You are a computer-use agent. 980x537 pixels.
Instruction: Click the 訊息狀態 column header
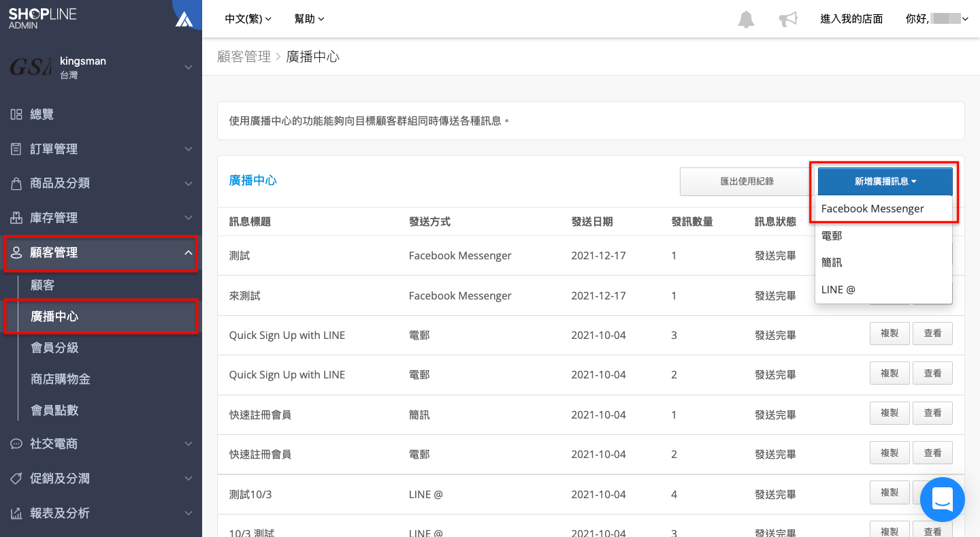[x=775, y=222]
